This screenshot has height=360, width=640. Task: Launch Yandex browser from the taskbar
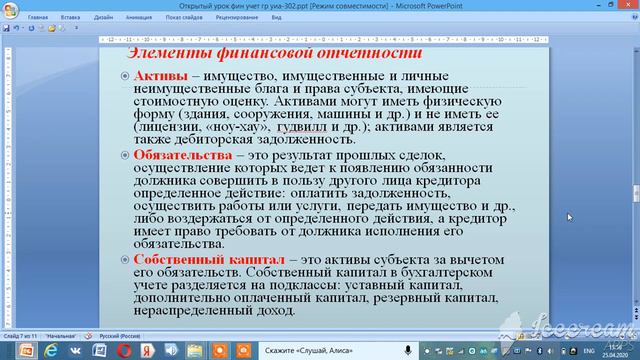(147, 351)
